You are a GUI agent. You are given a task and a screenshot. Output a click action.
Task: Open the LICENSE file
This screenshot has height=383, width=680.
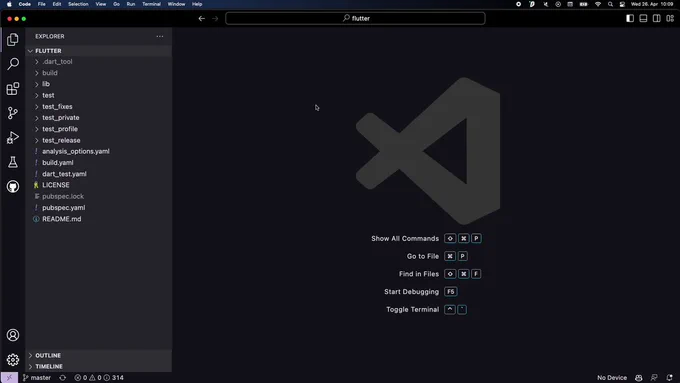98,185
